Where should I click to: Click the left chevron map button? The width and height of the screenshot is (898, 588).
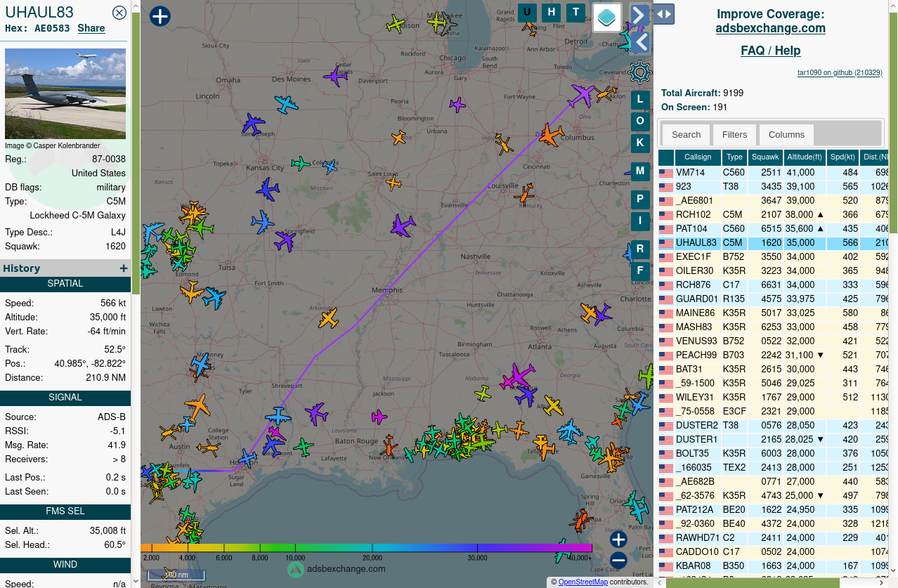click(639, 43)
